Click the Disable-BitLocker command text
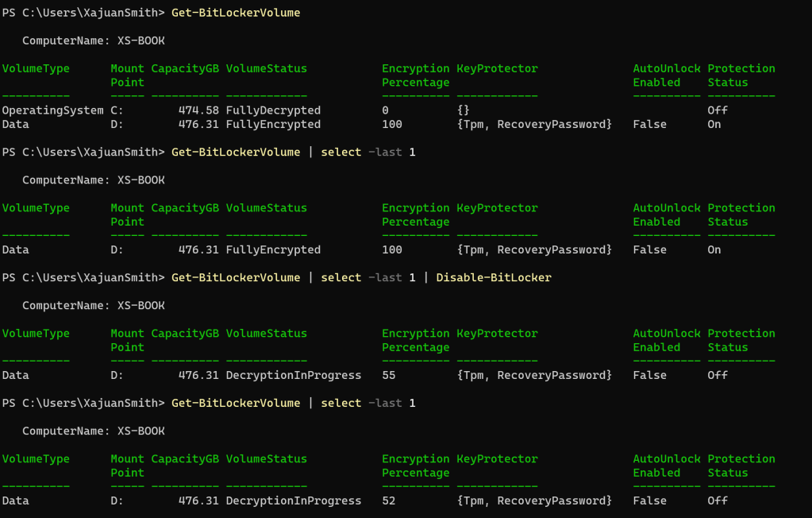 (493, 277)
